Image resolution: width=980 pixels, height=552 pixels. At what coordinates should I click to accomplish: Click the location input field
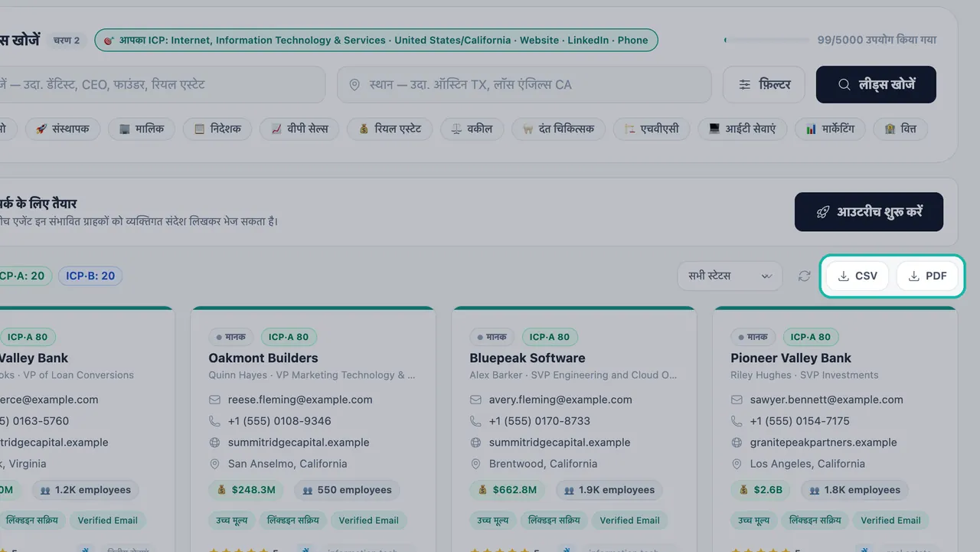click(x=524, y=84)
